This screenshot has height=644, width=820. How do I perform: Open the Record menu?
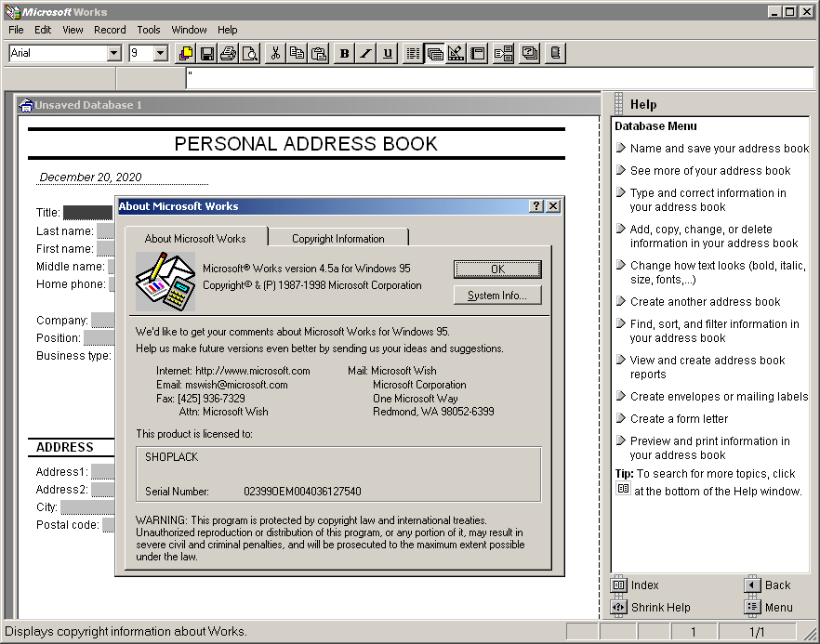(110, 30)
